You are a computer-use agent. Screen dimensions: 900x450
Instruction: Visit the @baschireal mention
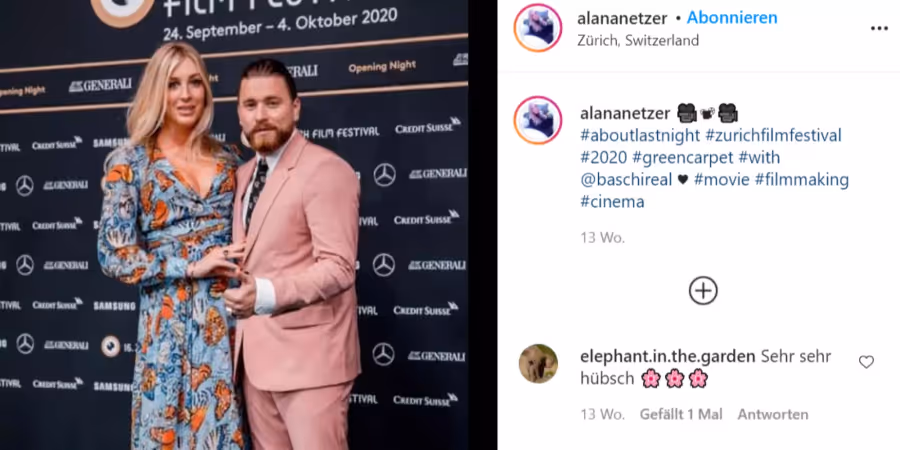[626, 180]
